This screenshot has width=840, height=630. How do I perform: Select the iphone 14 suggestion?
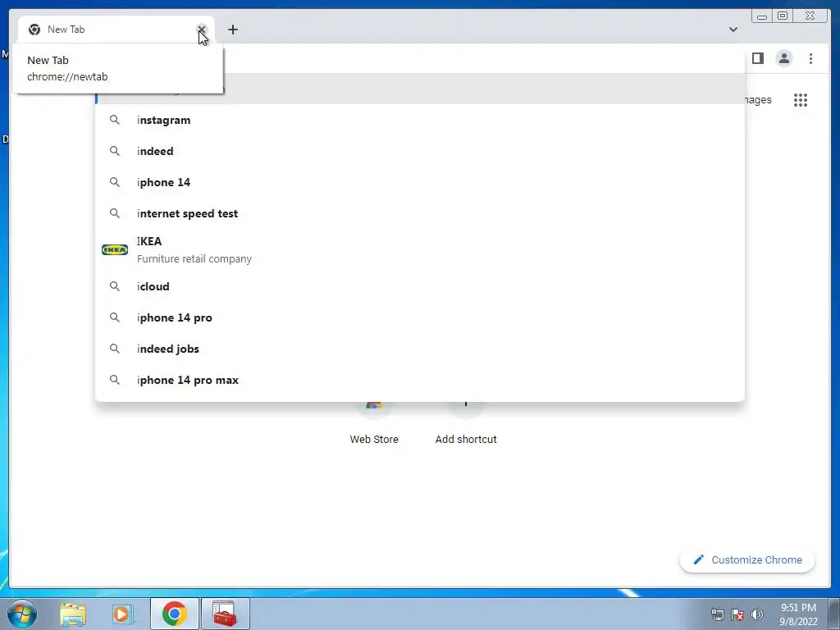click(419, 182)
